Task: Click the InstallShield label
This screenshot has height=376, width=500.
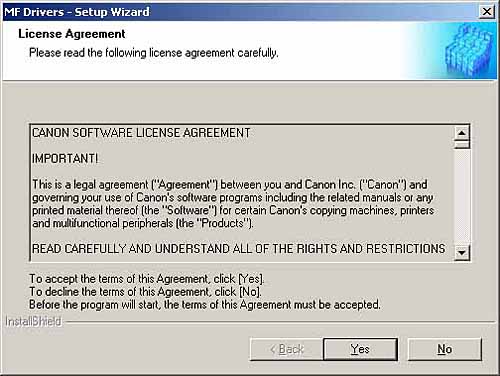Action: pyautogui.click(x=33, y=322)
